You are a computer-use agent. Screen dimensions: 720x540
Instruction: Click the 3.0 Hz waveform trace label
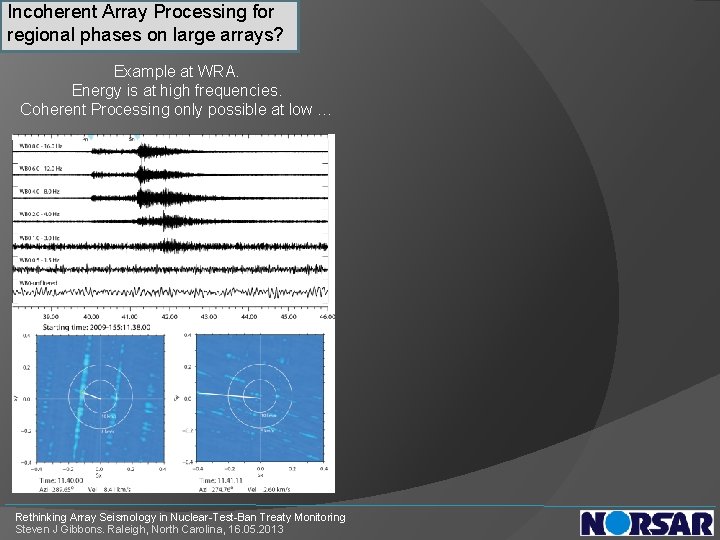coord(39,238)
